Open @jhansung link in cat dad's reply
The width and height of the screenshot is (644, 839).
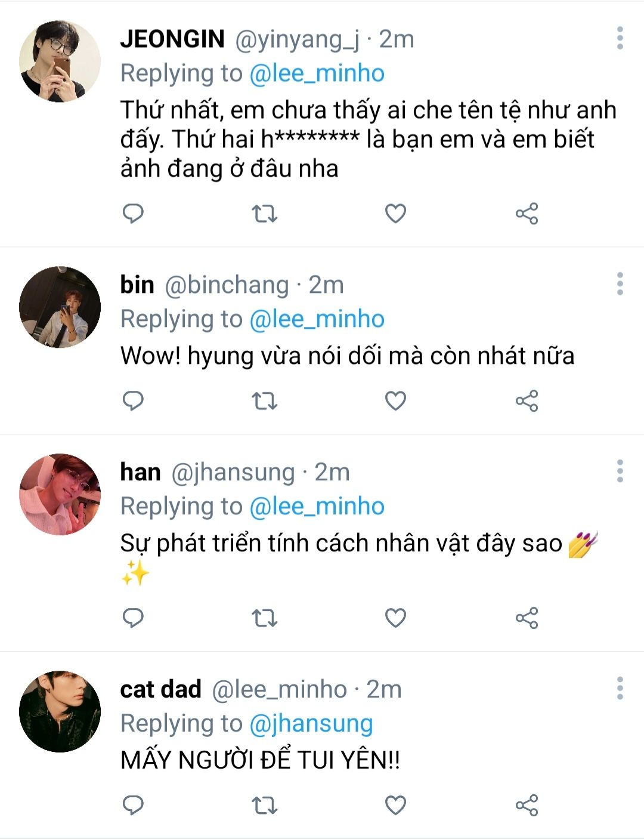(311, 724)
